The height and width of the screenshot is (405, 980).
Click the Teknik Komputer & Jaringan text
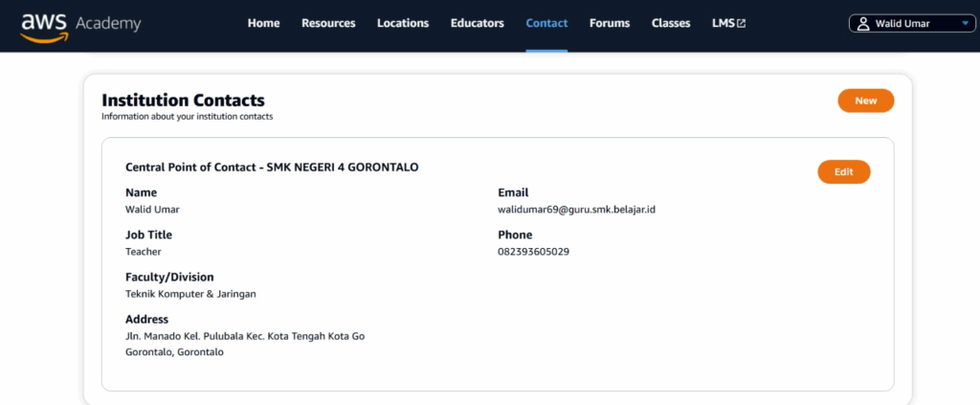click(x=190, y=294)
